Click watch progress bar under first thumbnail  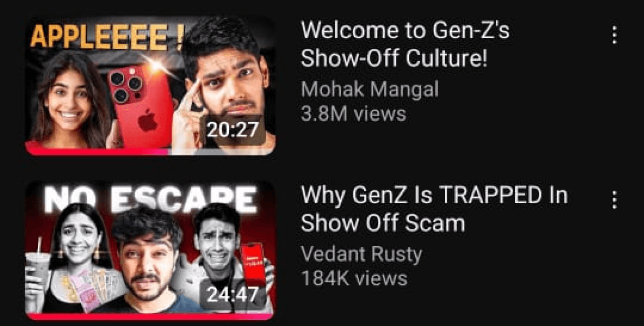[x=150, y=151]
